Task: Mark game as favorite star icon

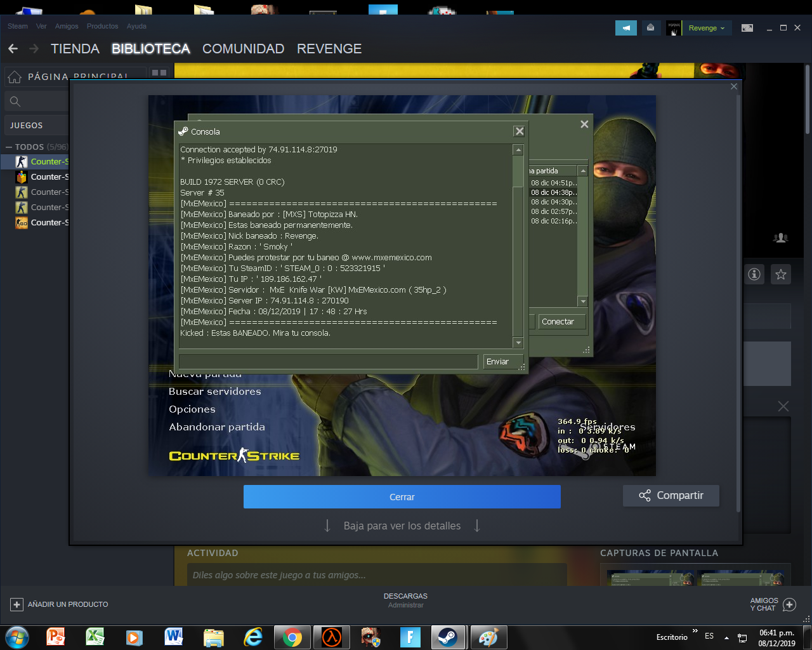Action: click(x=781, y=274)
